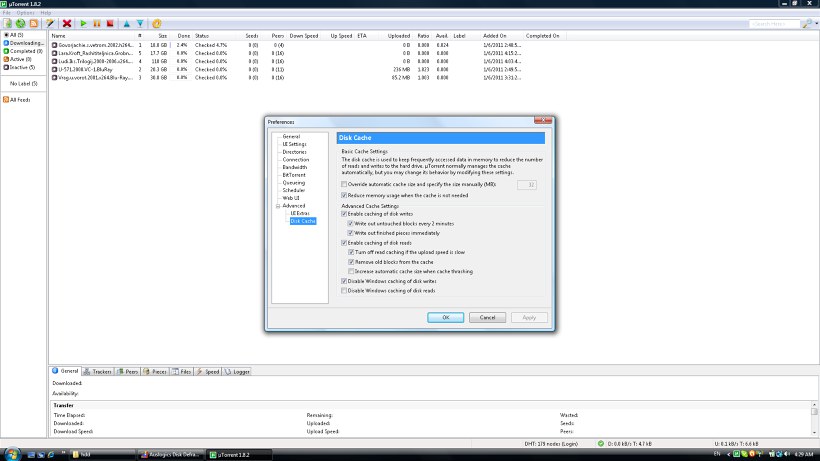Collapse the Advanced tree node
The width and height of the screenshot is (820, 461).
[278, 205]
